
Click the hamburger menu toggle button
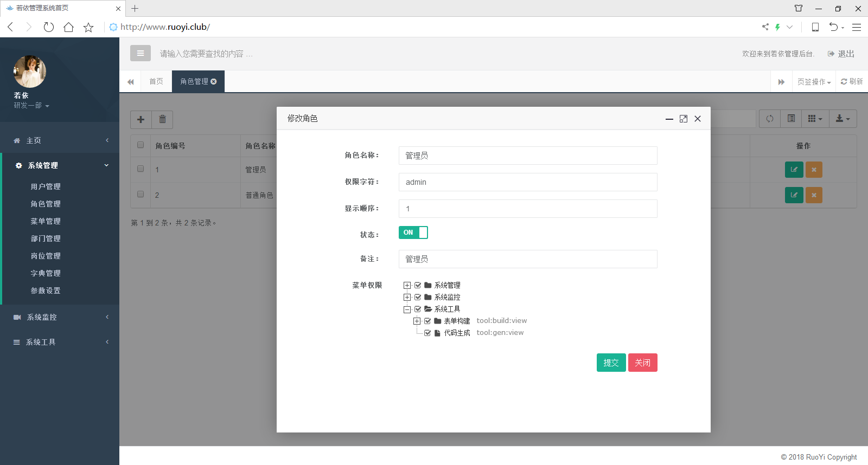(x=141, y=53)
